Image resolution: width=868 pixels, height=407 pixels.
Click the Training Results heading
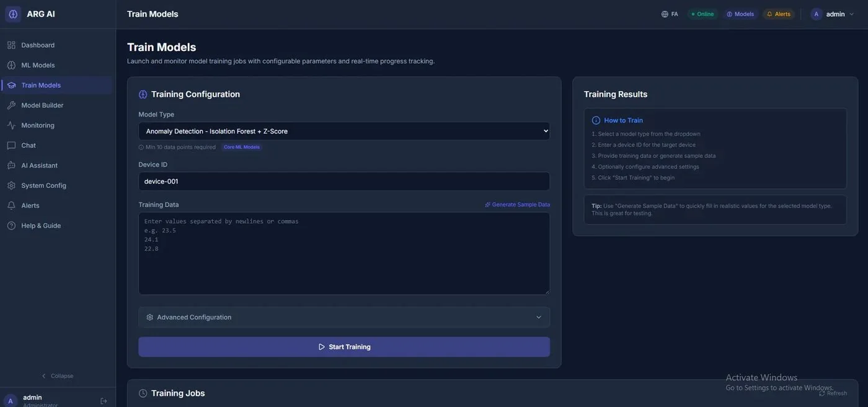click(x=616, y=94)
